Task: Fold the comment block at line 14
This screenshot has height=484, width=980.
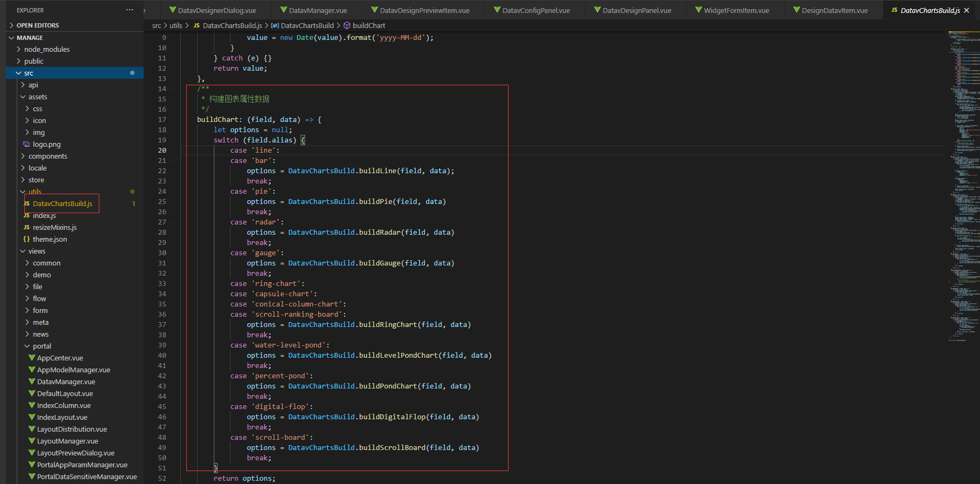Action: (x=174, y=89)
